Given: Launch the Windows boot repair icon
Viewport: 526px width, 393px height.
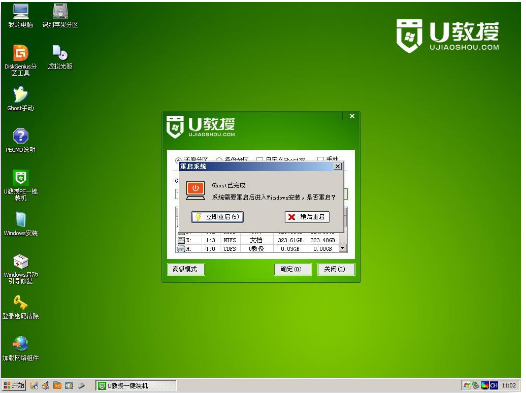Looking at the screenshot, I should 20,269.
